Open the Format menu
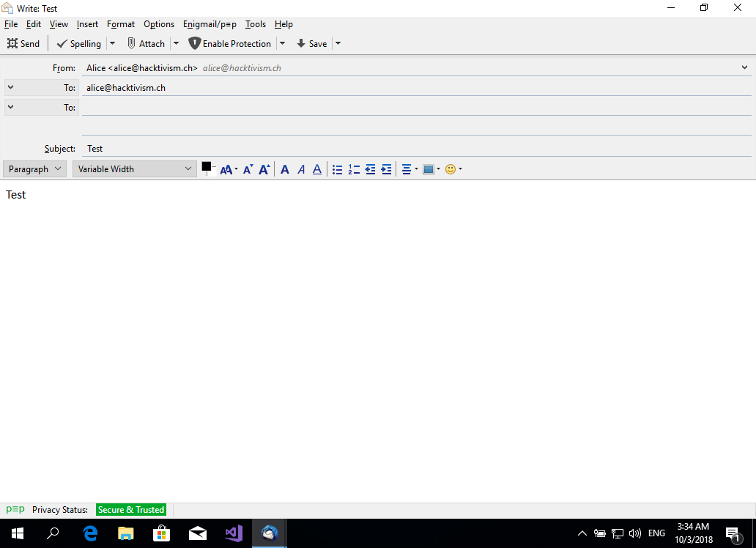This screenshot has height=548, width=756. click(x=121, y=24)
